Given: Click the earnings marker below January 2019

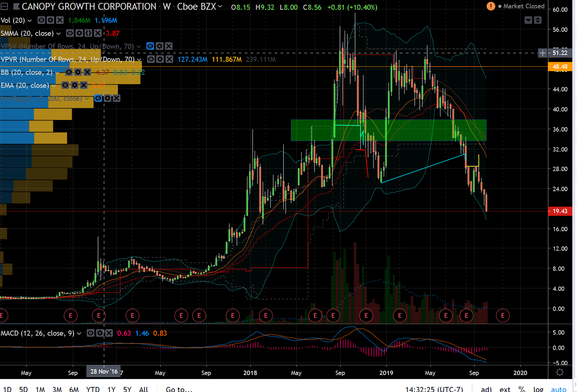Looking at the screenshot, I should point(399,316).
